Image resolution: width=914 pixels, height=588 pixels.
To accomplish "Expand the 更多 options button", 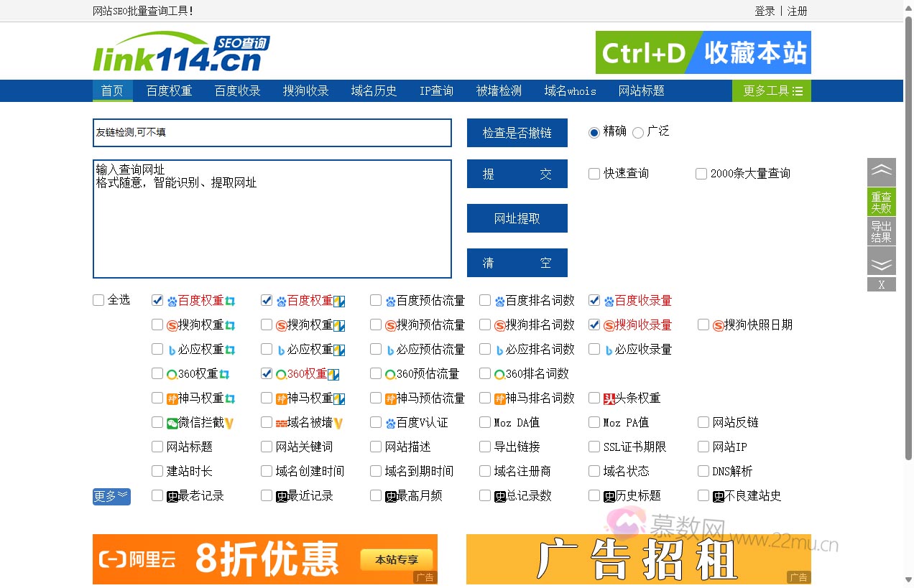I will 111,496.
